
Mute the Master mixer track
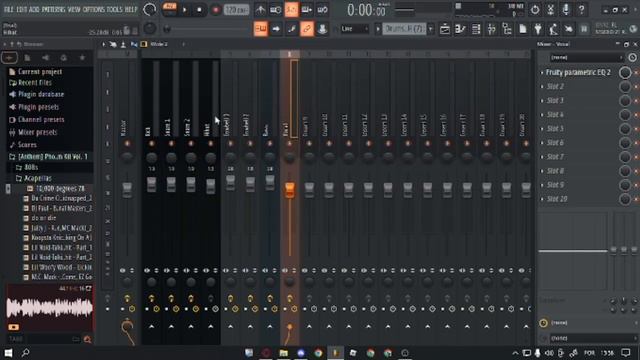click(127, 144)
